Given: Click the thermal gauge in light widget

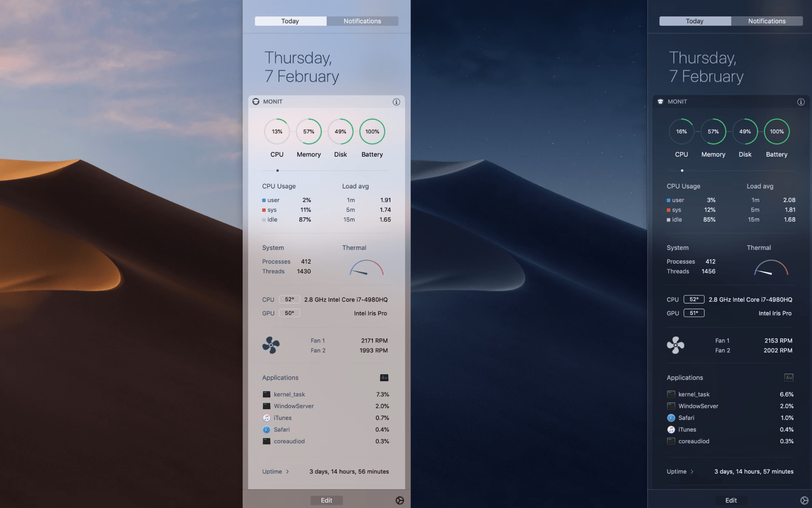Looking at the screenshot, I should (x=366, y=267).
